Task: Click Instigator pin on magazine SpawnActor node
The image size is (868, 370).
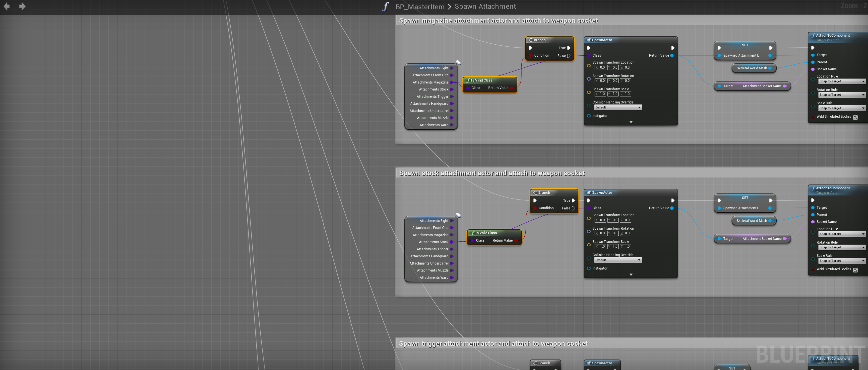Action: click(x=589, y=116)
